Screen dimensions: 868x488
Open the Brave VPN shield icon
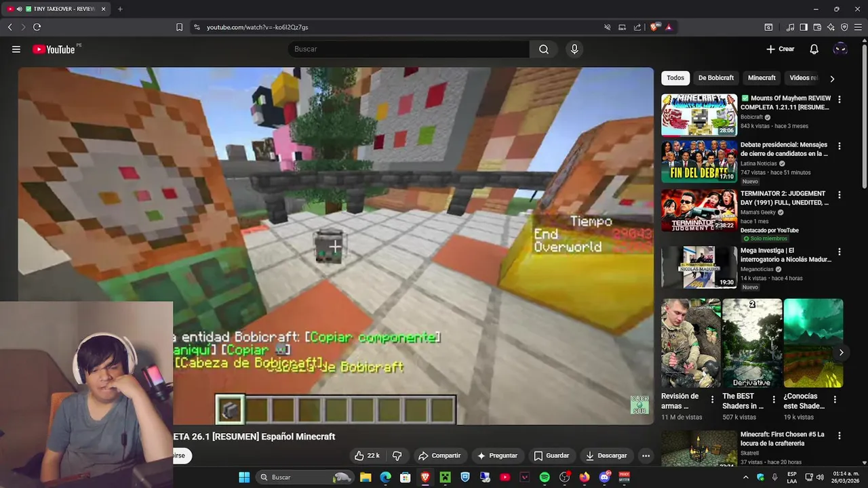844,27
